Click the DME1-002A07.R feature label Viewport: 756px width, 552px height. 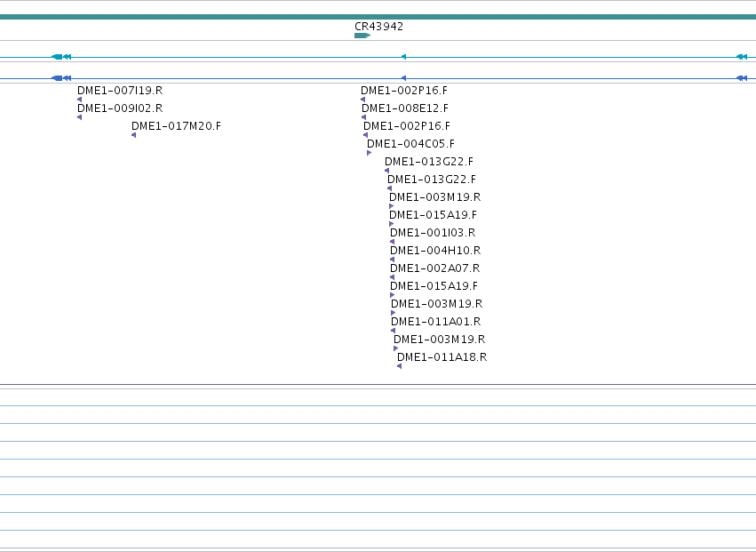(435, 268)
